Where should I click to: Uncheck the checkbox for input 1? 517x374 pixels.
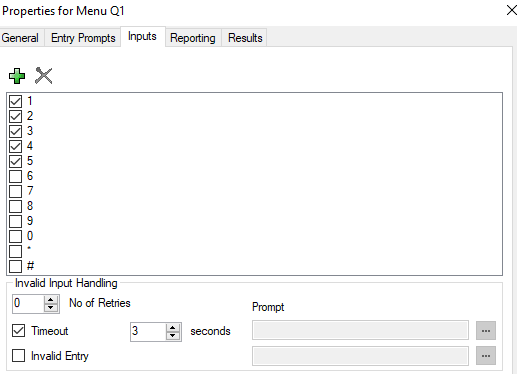tap(16, 101)
